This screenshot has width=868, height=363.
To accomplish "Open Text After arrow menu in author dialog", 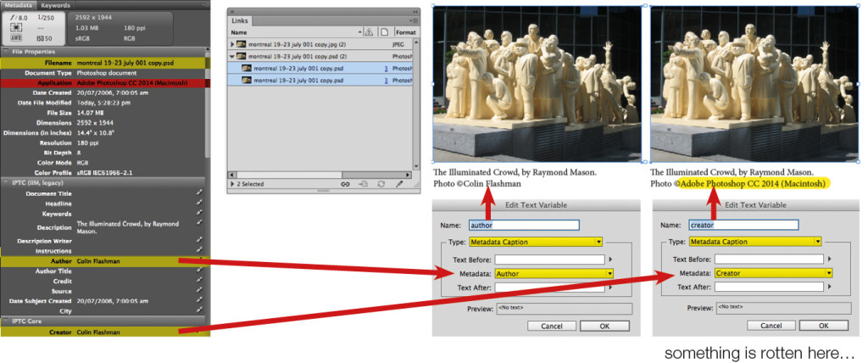I will [610, 287].
